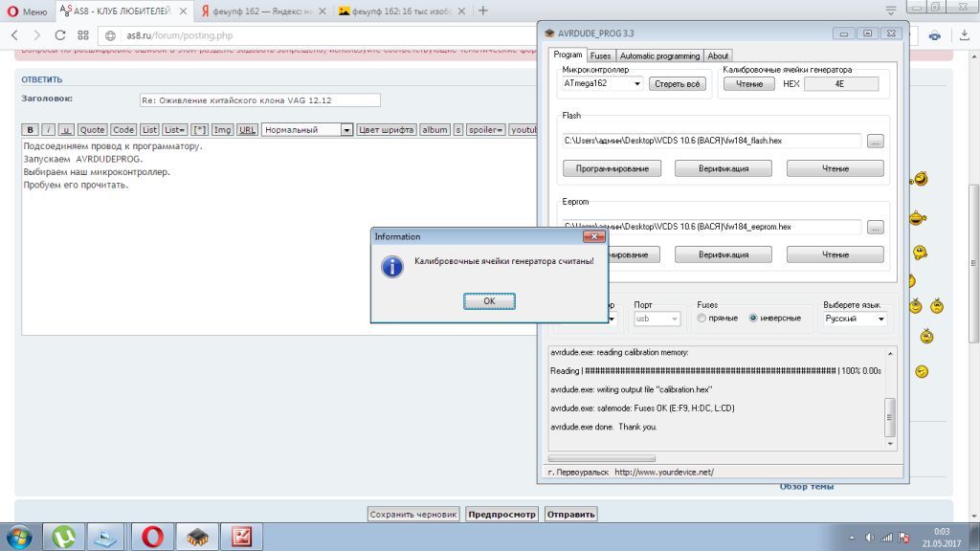This screenshot has width=980, height=551.
Task: Select инверсные Fuses radio button
Action: click(x=753, y=319)
